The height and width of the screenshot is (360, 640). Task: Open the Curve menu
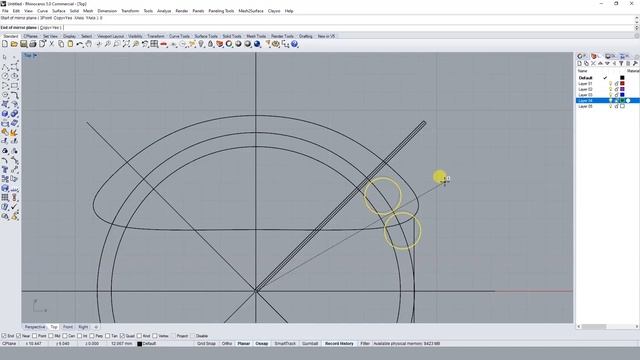point(42,11)
